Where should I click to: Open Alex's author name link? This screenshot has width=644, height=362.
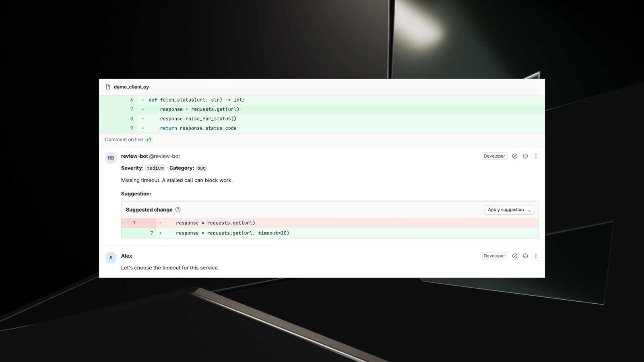click(x=126, y=256)
